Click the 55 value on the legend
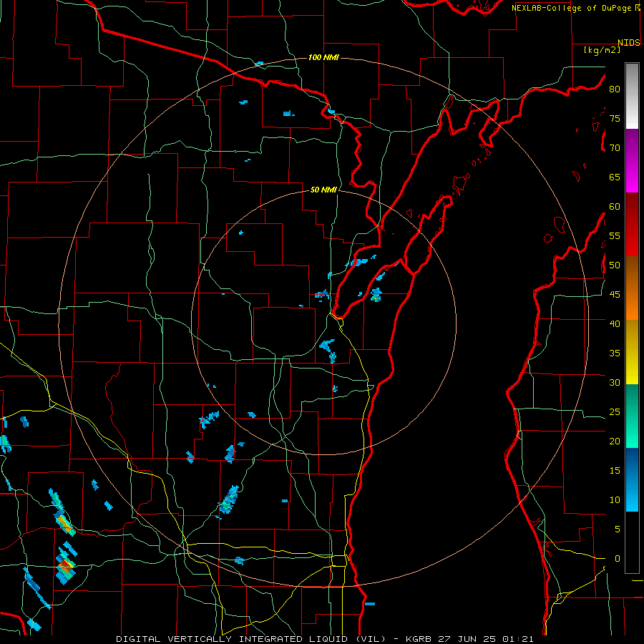 coord(615,235)
